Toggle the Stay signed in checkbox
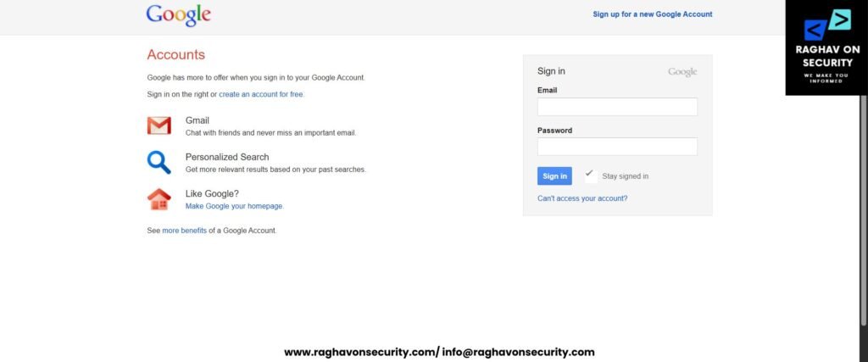The image size is (868, 362). [591, 176]
